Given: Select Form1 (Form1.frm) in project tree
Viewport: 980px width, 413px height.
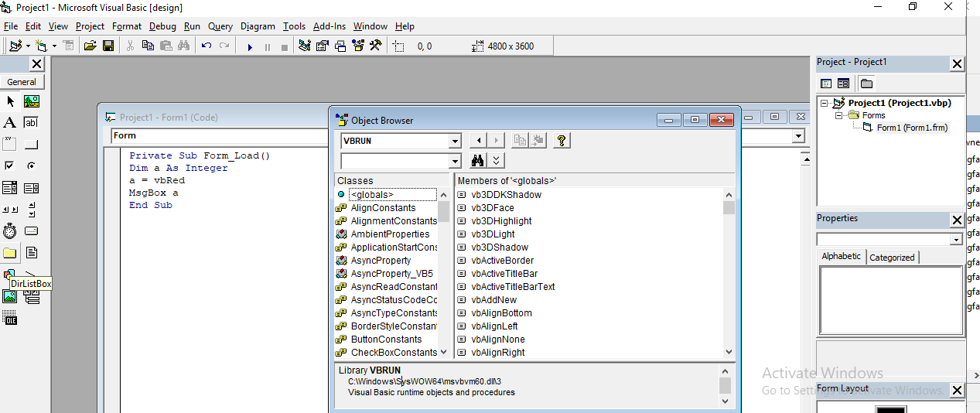Looking at the screenshot, I should point(912,128).
